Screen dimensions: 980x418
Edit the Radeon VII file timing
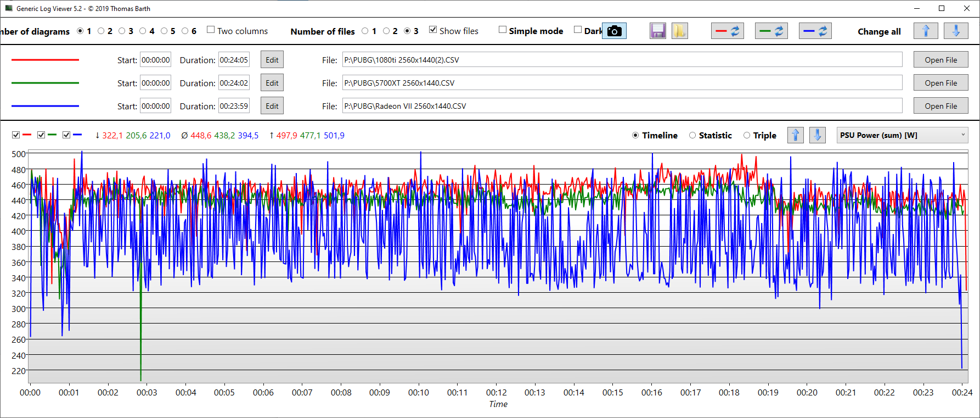272,106
